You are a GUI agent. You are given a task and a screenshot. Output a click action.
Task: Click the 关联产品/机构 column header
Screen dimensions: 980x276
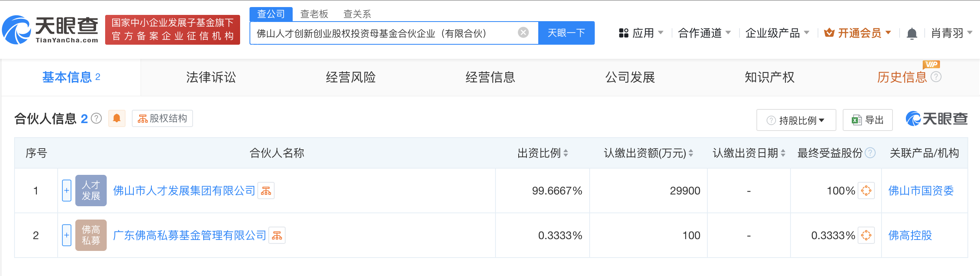924,153
